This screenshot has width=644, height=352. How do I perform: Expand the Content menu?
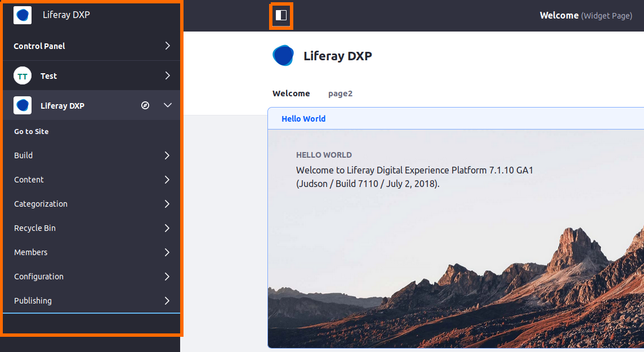(167, 180)
